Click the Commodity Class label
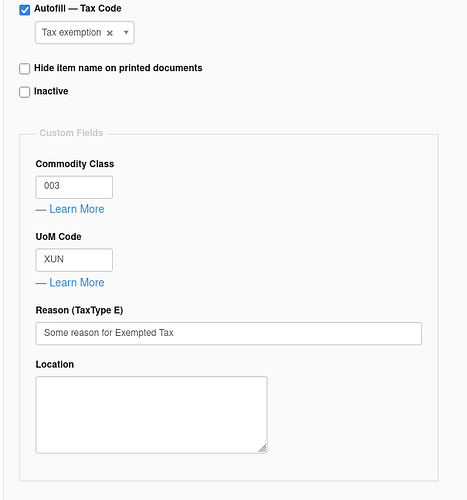Image resolution: width=467 pixels, height=500 pixels. click(x=75, y=164)
